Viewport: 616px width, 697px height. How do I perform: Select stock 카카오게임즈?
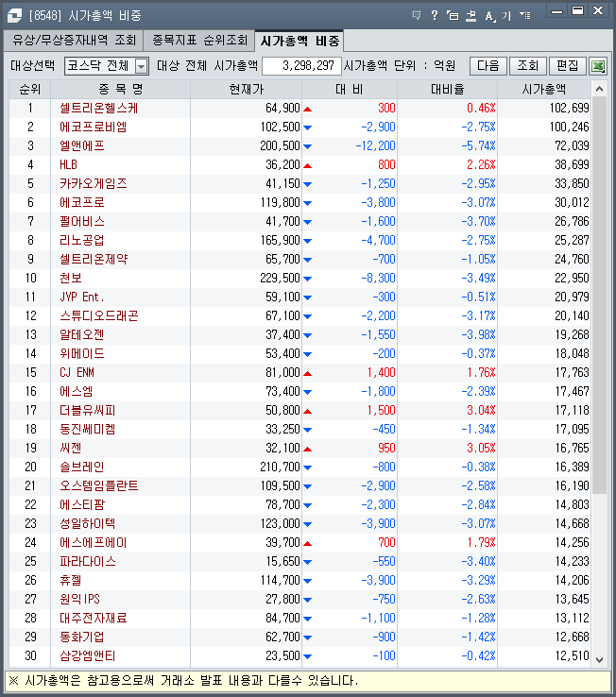[94, 183]
